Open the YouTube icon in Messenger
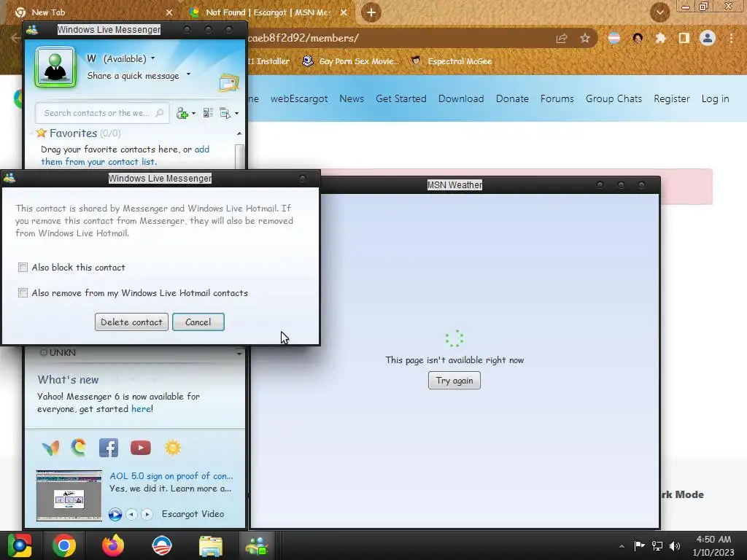The height and width of the screenshot is (560, 747). click(141, 448)
